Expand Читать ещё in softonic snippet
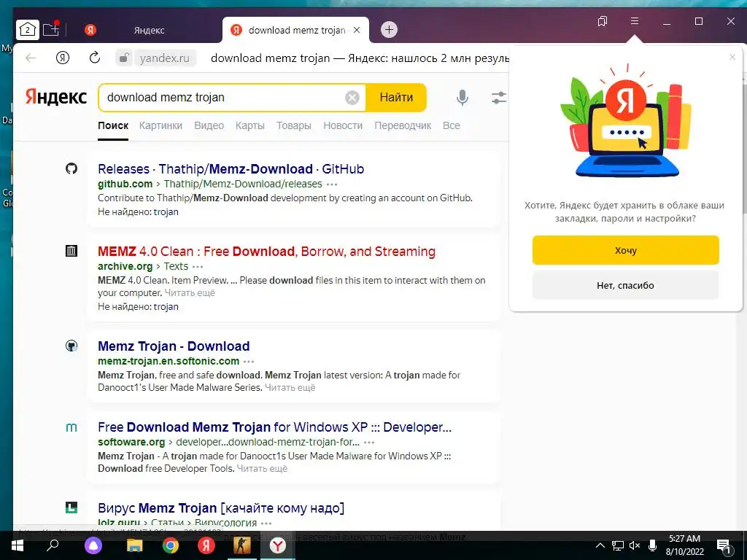The image size is (747, 560). click(290, 388)
